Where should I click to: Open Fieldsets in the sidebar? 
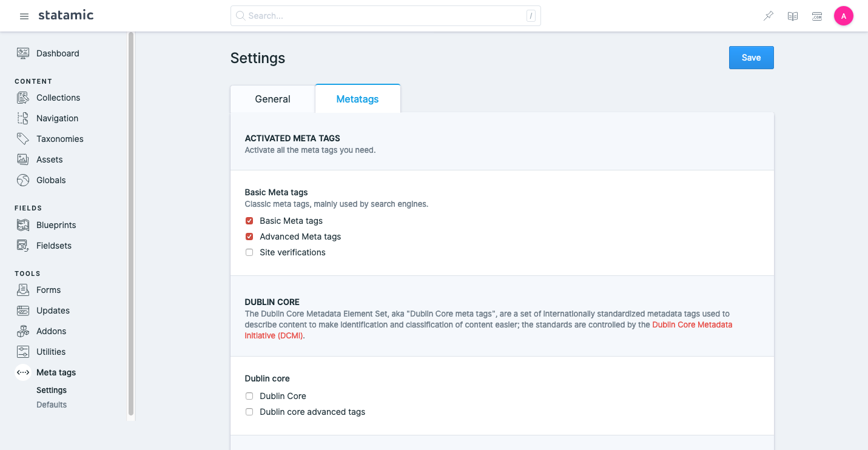click(54, 246)
